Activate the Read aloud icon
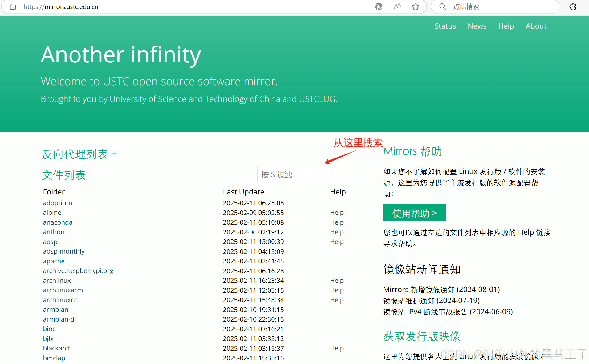589x364 pixels. [x=397, y=6]
